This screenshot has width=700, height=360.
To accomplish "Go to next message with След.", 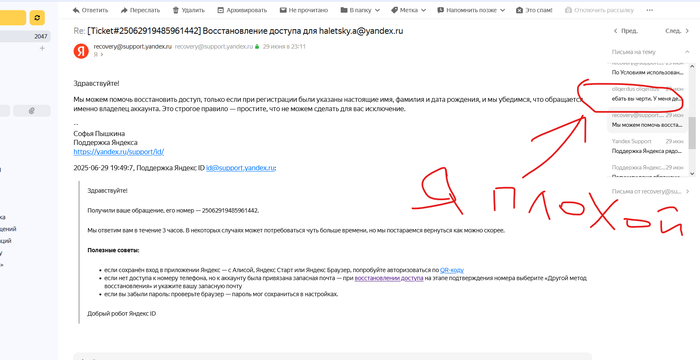I will [x=677, y=31].
